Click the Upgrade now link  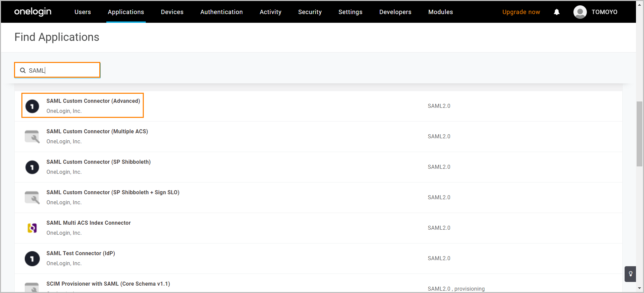(x=521, y=12)
